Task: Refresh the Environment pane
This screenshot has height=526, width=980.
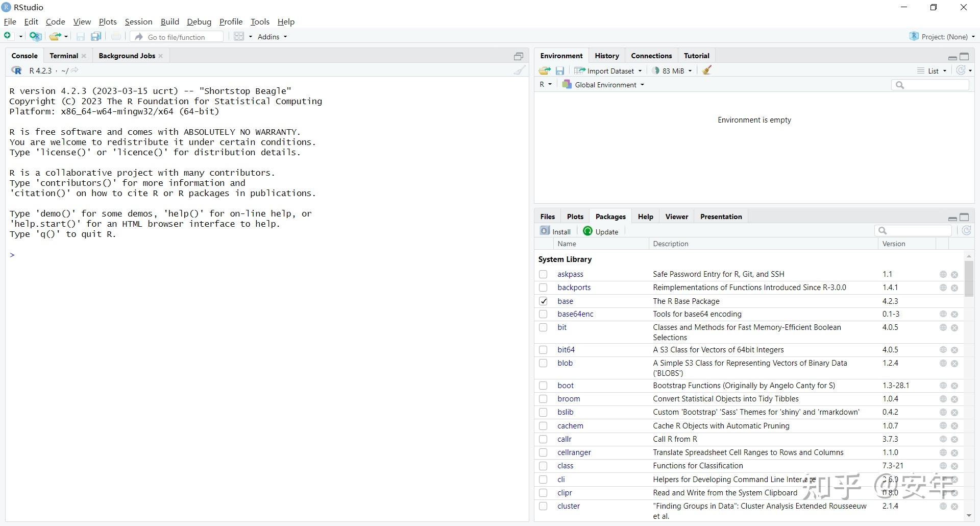Action: point(961,70)
